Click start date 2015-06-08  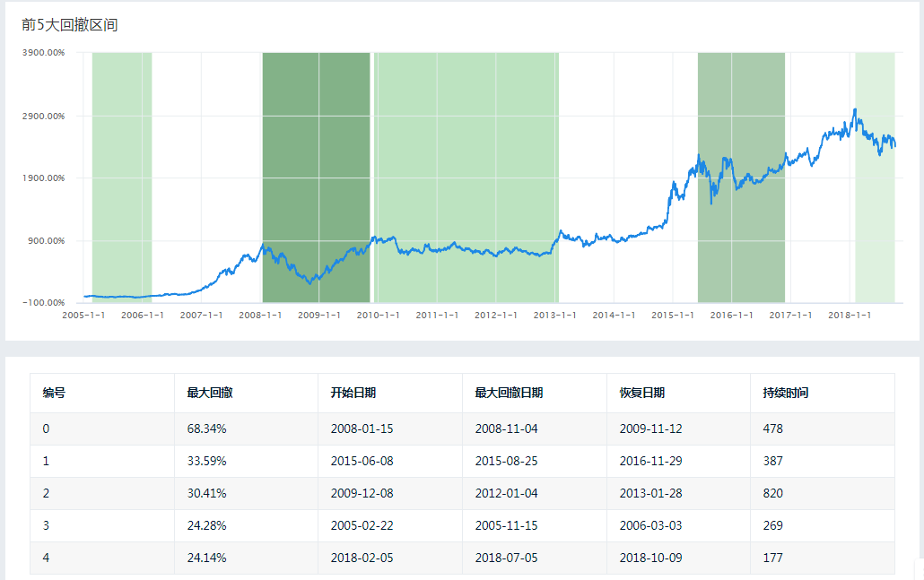tap(362, 461)
